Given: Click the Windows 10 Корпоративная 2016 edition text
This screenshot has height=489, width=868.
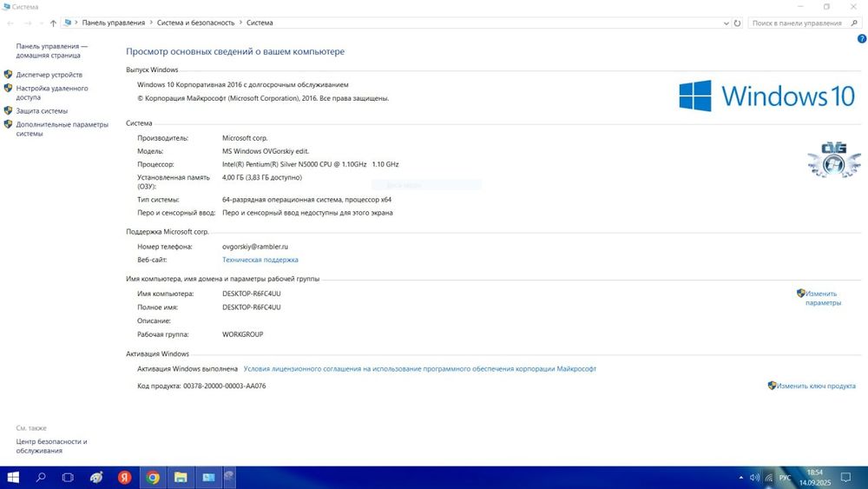Looking at the screenshot, I should (x=243, y=85).
